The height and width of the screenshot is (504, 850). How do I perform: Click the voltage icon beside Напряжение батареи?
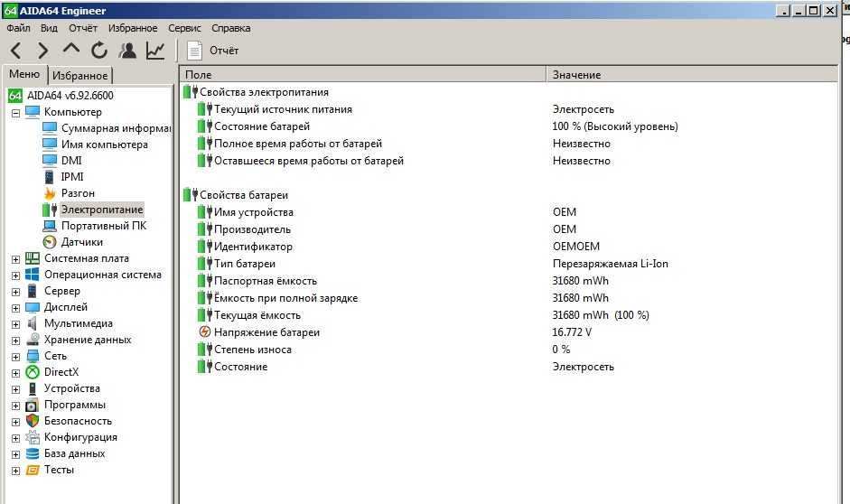[x=205, y=331]
